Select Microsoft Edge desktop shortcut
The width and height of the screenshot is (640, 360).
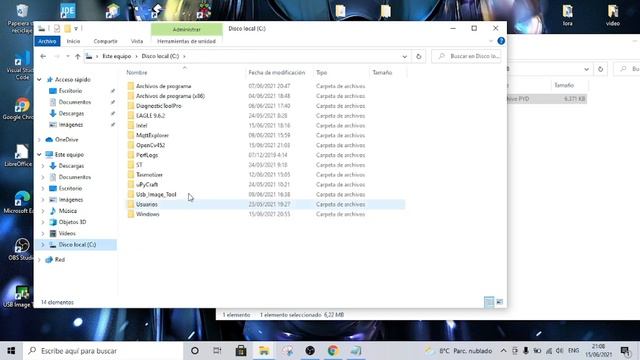[19, 202]
